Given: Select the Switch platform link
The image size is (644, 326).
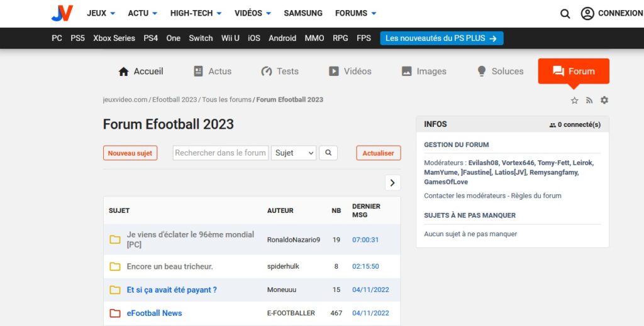Looking at the screenshot, I should [x=201, y=38].
